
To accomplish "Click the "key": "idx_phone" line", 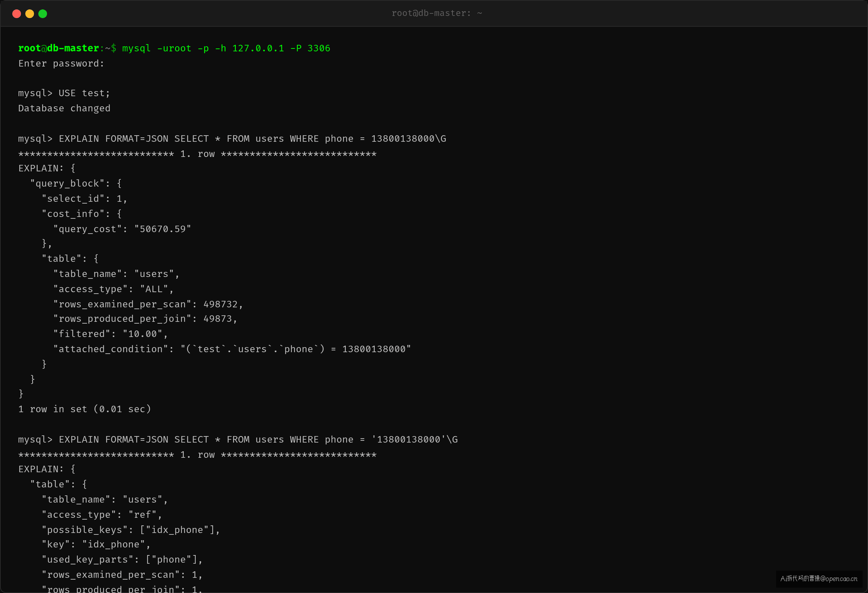I will [96, 545].
